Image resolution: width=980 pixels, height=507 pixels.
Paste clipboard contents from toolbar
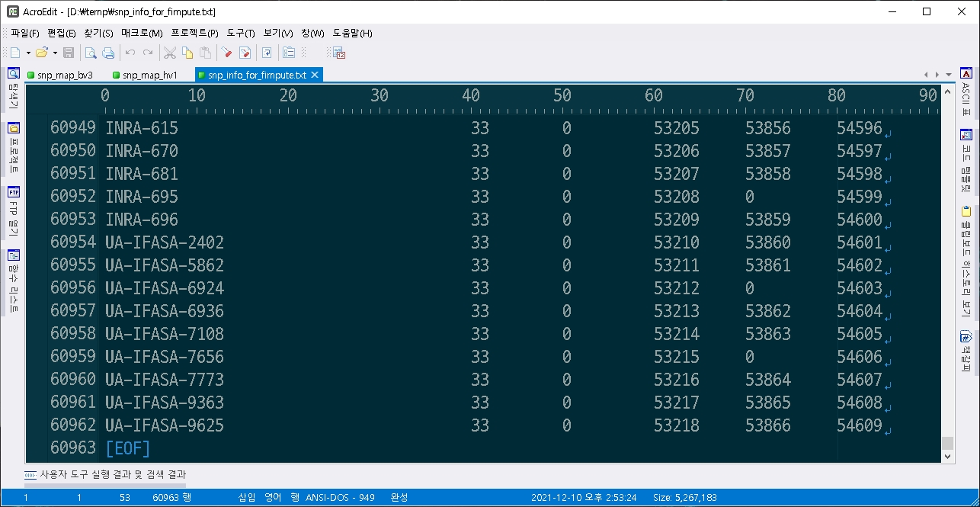[x=205, y=53]
